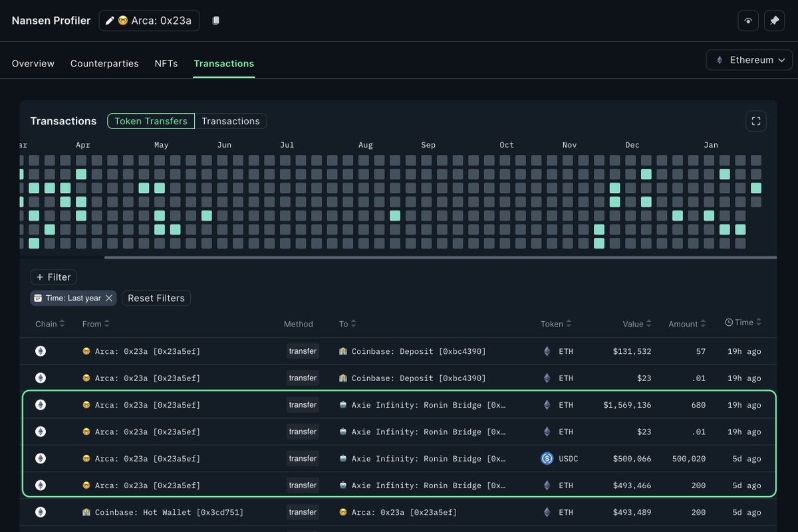798x532 pixels.
Task: Sort by the To column
Action: point(348,324)
